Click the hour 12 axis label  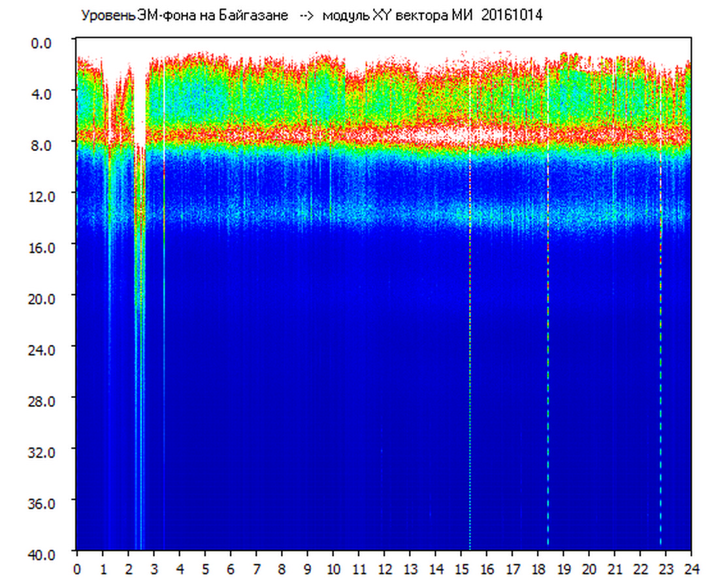[x=384, y=568]
